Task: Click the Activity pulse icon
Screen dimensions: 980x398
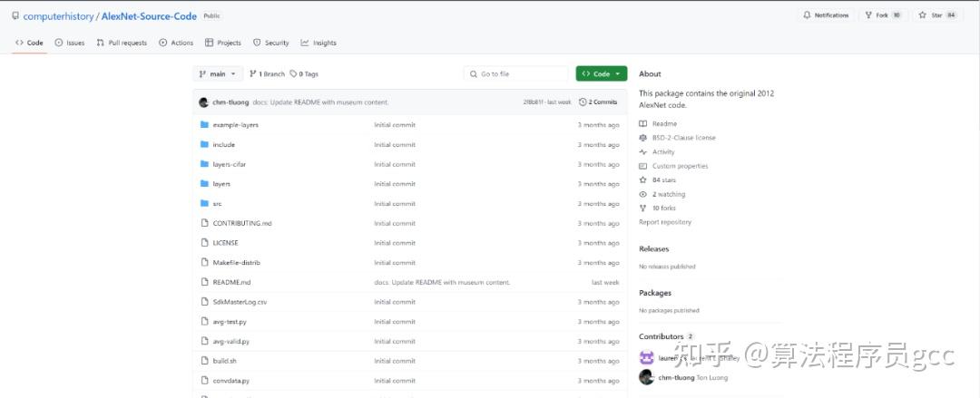Action: pyautogui.click(x=643, y=152)
